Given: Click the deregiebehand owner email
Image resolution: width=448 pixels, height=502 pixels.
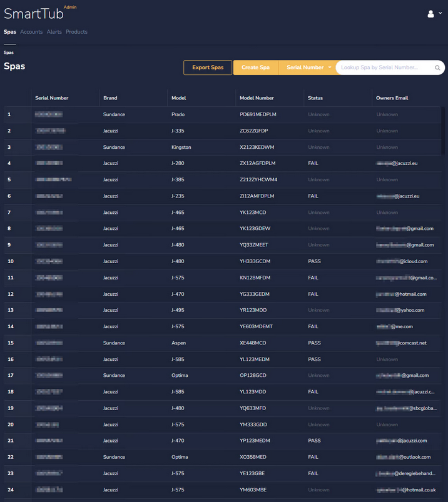Looking at the screenshot, I should [x=406, y=473].
